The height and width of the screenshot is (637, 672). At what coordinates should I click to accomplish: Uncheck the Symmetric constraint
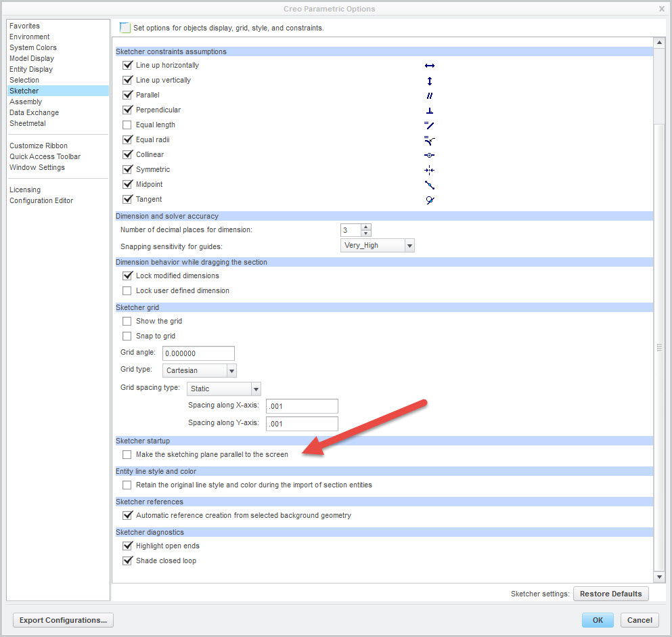click(127, 169)
